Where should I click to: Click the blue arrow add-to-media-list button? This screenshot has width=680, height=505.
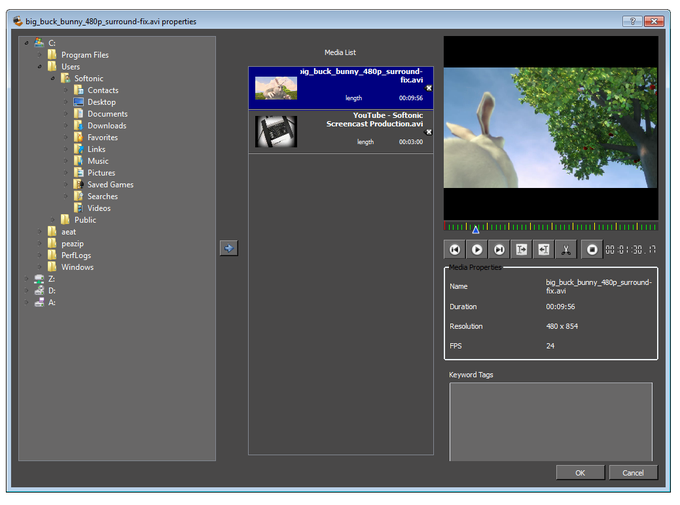pyautogui.click(x=229, y=248)
